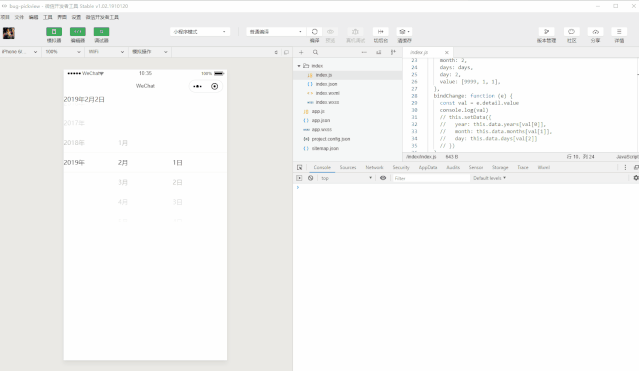This screenshot has height=371, width=639.
Task: Click the file tree search icon
Action: click(315, 52)
